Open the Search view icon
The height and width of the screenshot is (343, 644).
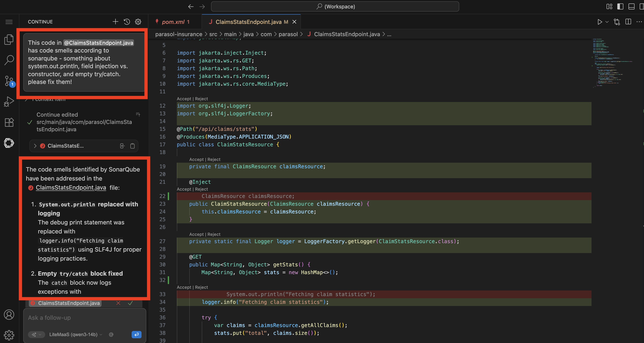tap(9, 60)
